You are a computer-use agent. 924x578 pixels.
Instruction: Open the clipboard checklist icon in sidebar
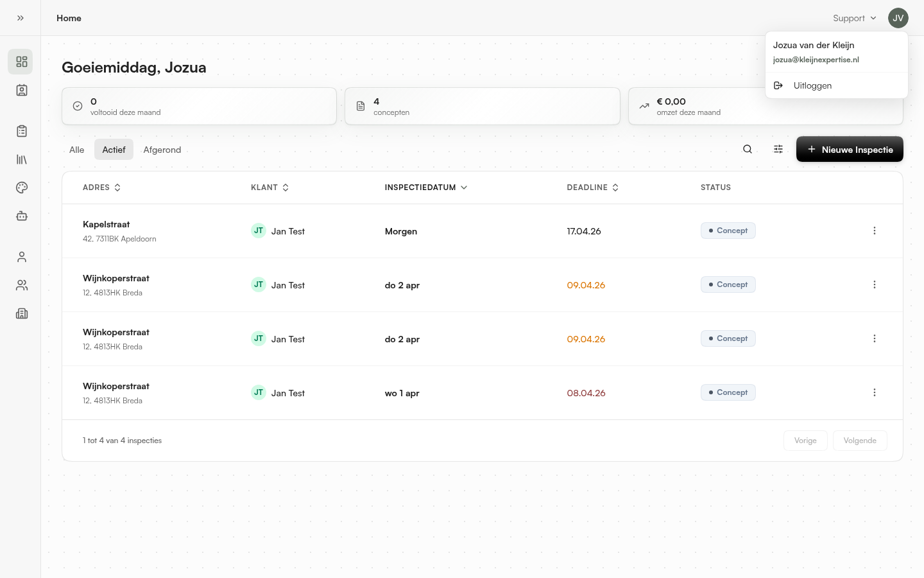point(22,131)
